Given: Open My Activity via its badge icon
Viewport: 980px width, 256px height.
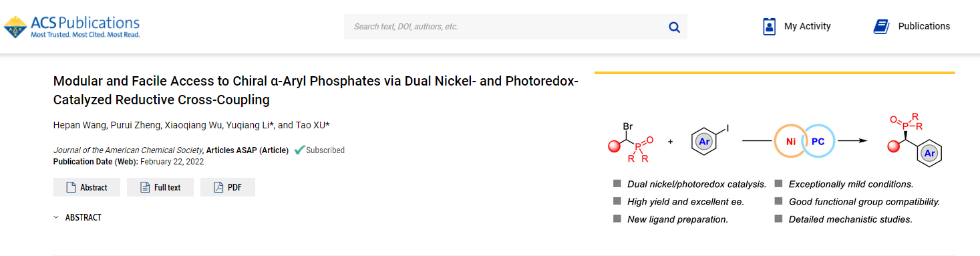Looking at the screenshot, I should coord(769,26).
